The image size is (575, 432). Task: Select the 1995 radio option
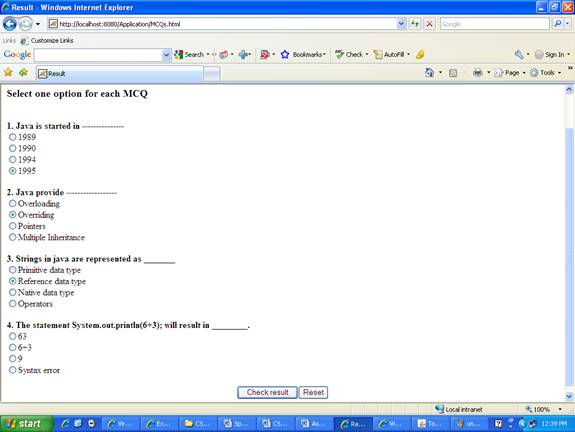coord(12,171)
